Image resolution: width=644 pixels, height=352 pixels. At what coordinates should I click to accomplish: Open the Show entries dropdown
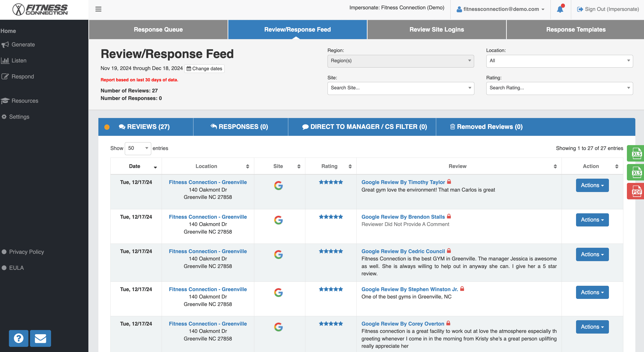[138, 148]
